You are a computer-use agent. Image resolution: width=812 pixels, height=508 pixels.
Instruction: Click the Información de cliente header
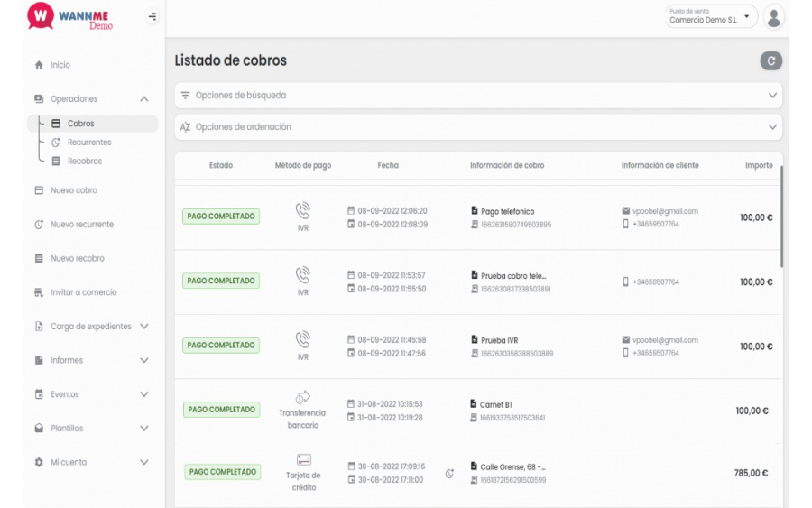[x=660, y=165]
